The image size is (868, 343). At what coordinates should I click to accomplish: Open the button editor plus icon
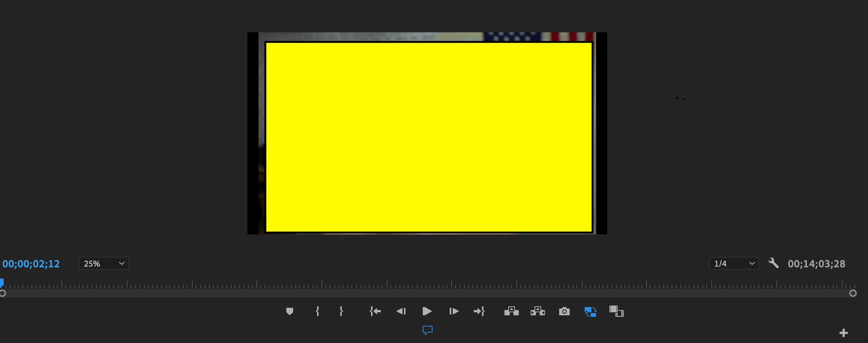coord(843,333)
